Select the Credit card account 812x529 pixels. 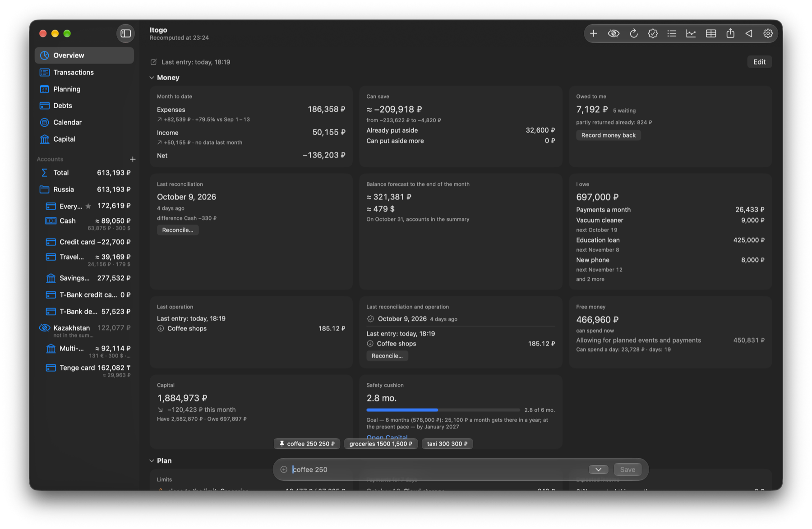(x=84, y=242)
